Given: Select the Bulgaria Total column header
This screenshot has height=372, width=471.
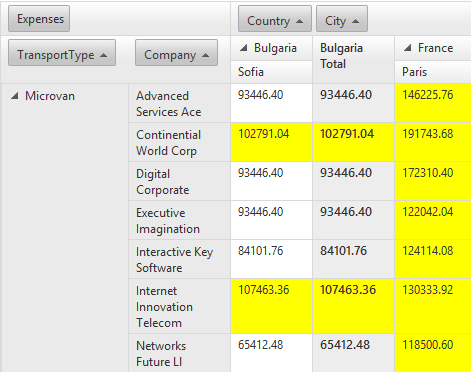Looking at the screenshot, I should (353, 60).
